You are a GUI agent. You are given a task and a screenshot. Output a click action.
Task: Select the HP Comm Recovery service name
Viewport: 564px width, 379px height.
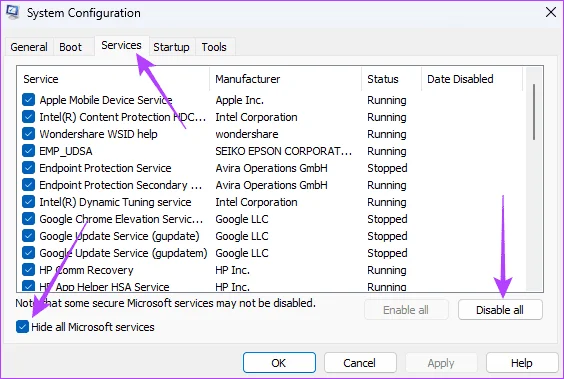[x=86, y=270]
